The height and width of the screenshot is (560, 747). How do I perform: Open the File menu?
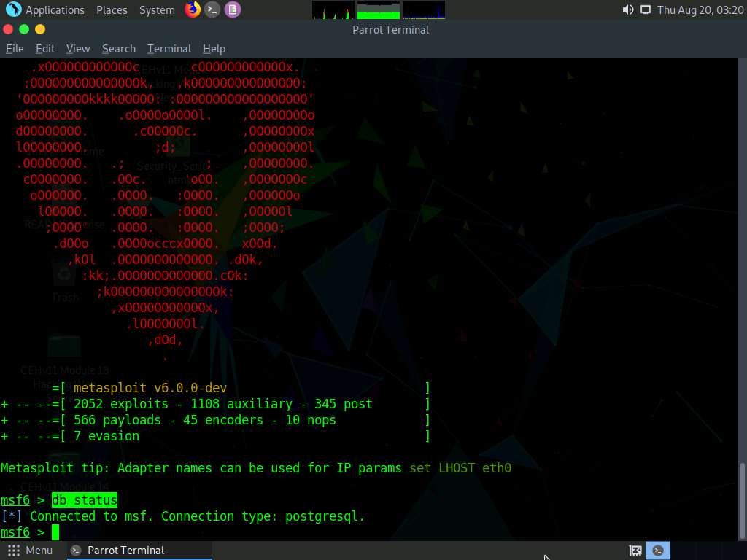point(15,49)
